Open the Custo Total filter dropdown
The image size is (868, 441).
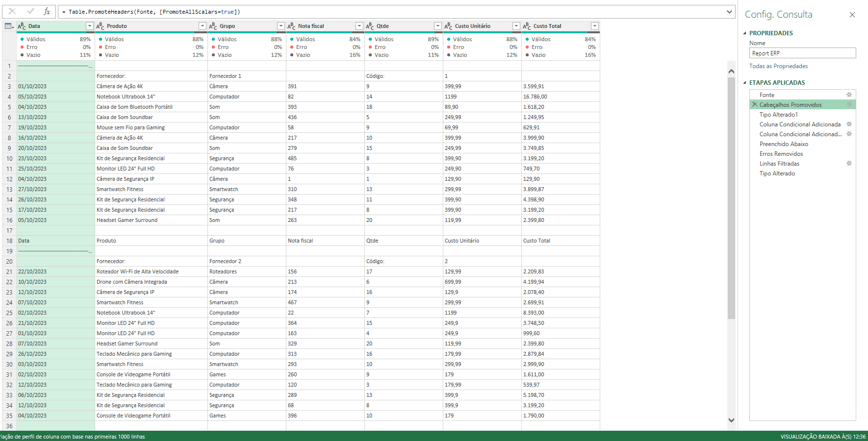pos(594,25)
